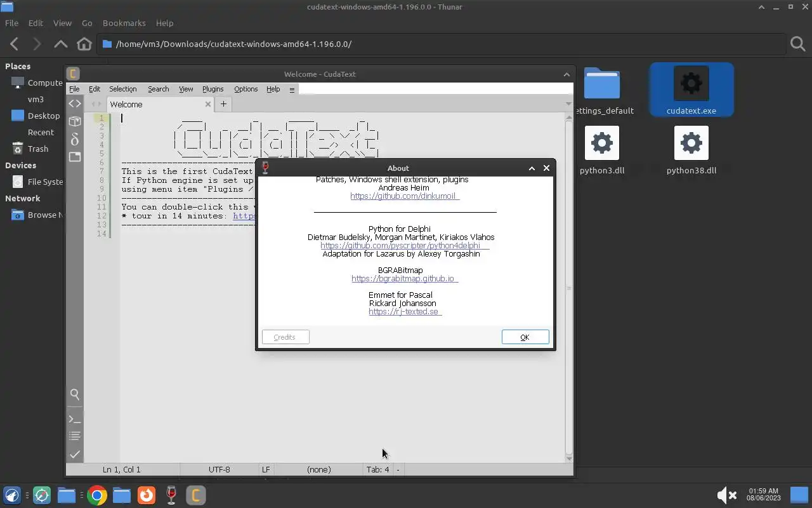Image resolution: width=812 pixels, height=508 pixels.
Task: Roll up the About dialog
Action: (x=532, y=168)
